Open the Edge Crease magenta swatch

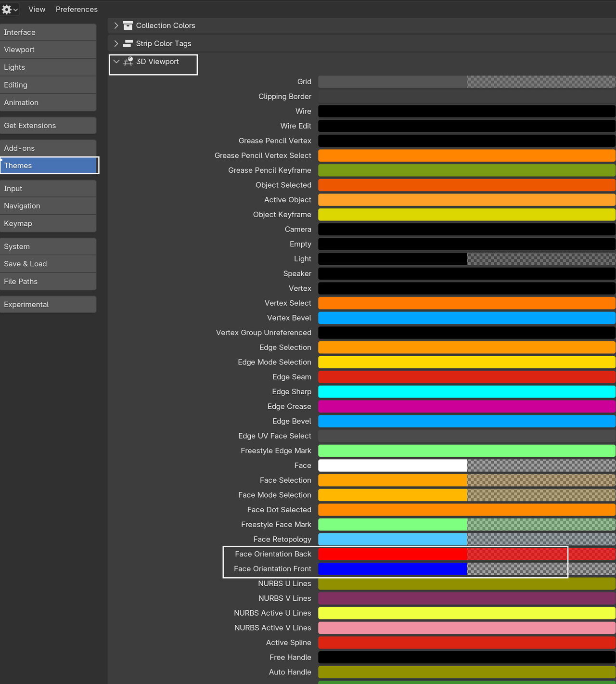point(467,407)
